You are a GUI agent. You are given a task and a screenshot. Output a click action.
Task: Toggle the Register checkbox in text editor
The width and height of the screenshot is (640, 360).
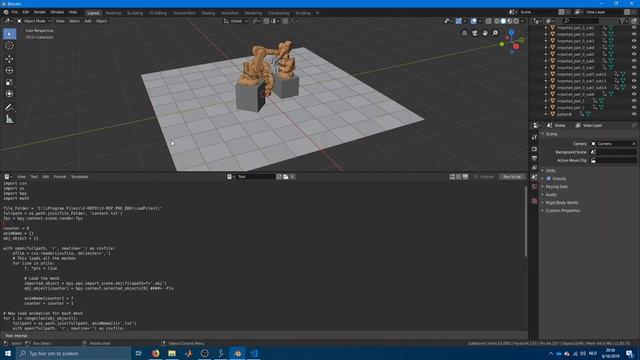click(476, 177)
